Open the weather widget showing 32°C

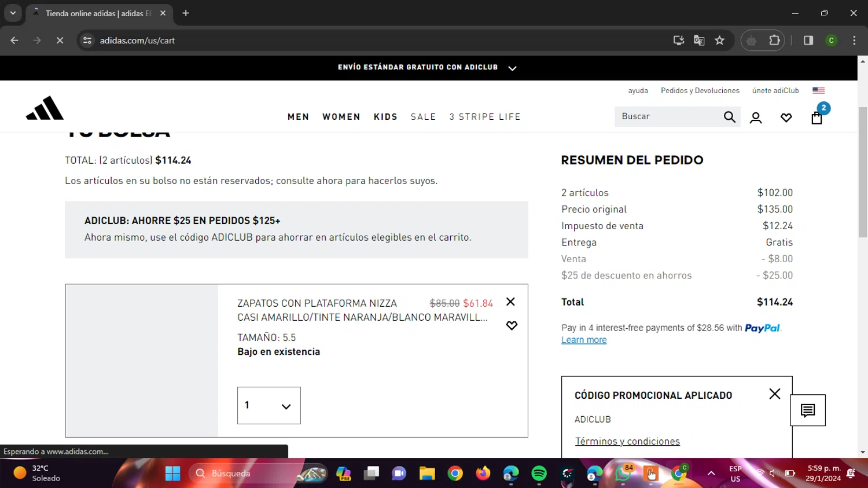coord(37,474)
